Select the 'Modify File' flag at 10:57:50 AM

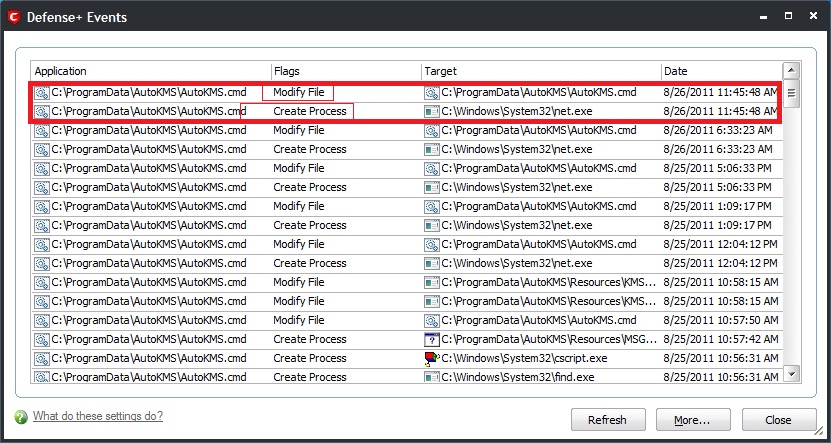tap(298, 321)
